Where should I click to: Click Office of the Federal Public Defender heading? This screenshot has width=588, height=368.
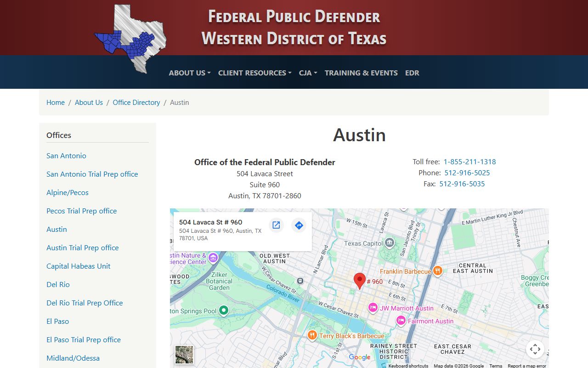point(265,162)
